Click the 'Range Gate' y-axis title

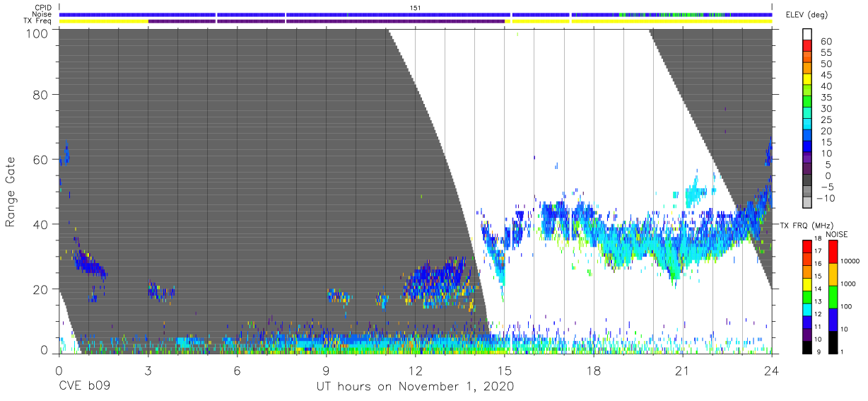coord(10,192)
